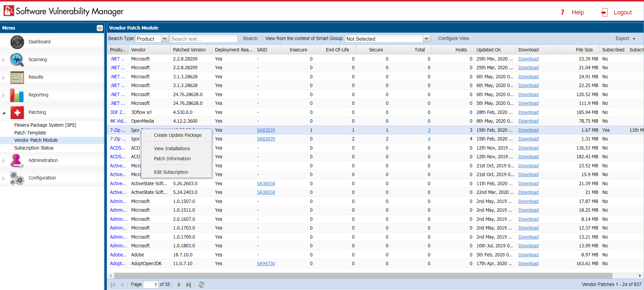Open the Configuration gears icon
The image size is (644, 290).
click(17, 178)
